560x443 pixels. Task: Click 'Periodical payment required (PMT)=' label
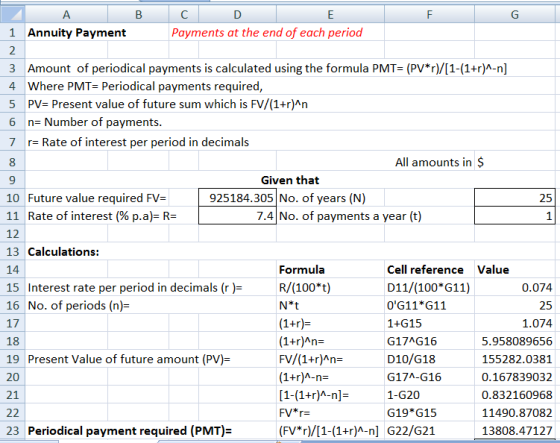(x=130, y=431)
